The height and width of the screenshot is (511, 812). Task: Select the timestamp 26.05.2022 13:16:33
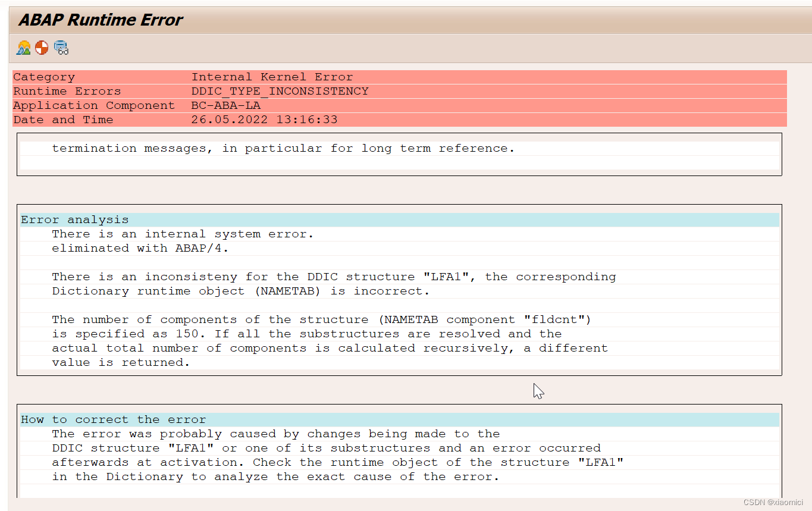(264, 120)
